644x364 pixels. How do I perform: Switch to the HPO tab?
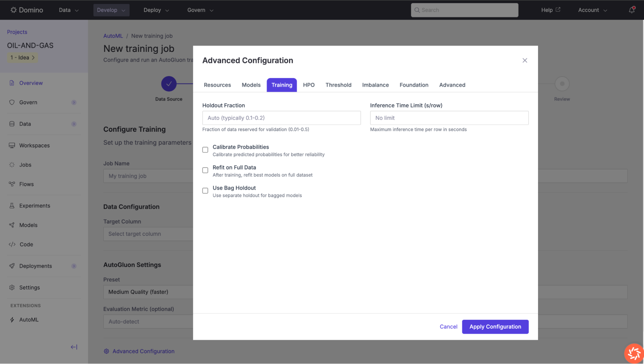click(309, 85)
